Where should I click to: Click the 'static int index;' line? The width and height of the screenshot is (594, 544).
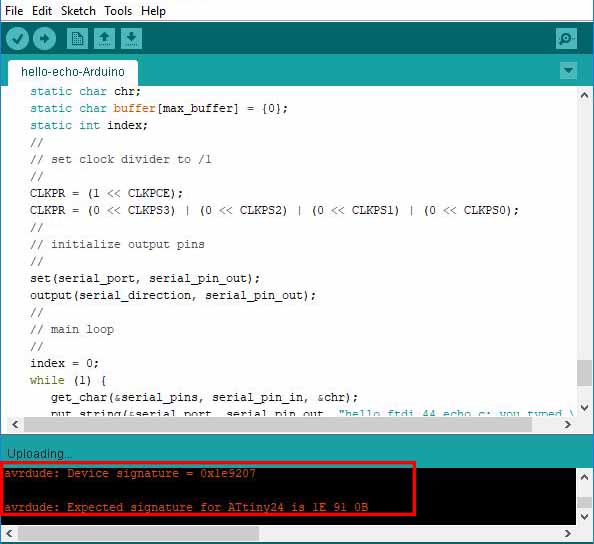pyautogui.click(x=89, y=125)
